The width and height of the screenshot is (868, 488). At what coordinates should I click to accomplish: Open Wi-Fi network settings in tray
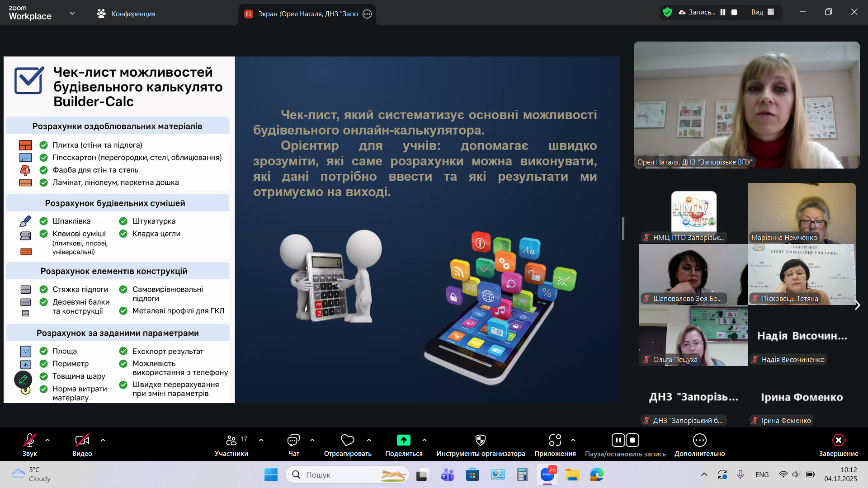(783, 474)
